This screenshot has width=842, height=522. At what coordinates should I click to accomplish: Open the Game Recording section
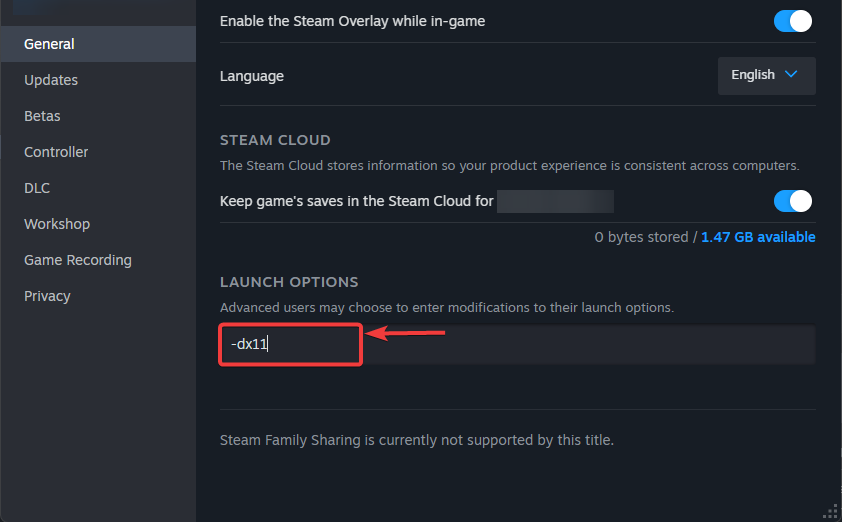click(x=78, y=260)
